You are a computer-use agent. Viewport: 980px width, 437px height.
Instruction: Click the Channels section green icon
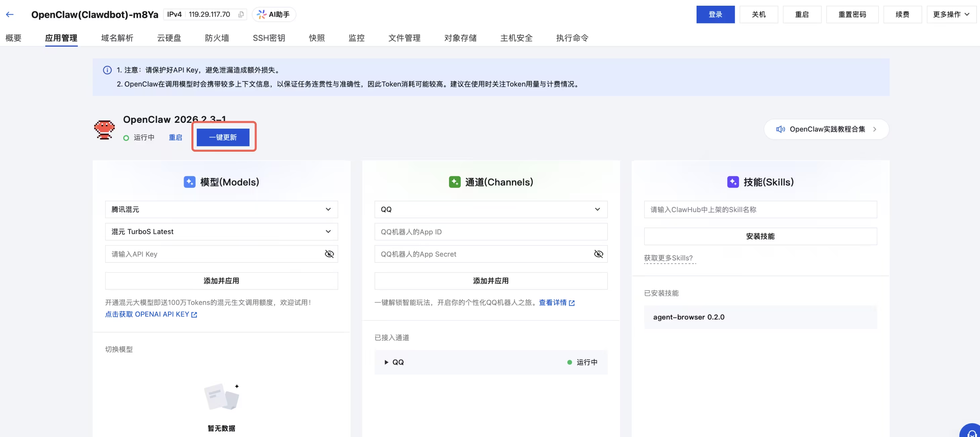pyautogui.click(x=455, y=182)
